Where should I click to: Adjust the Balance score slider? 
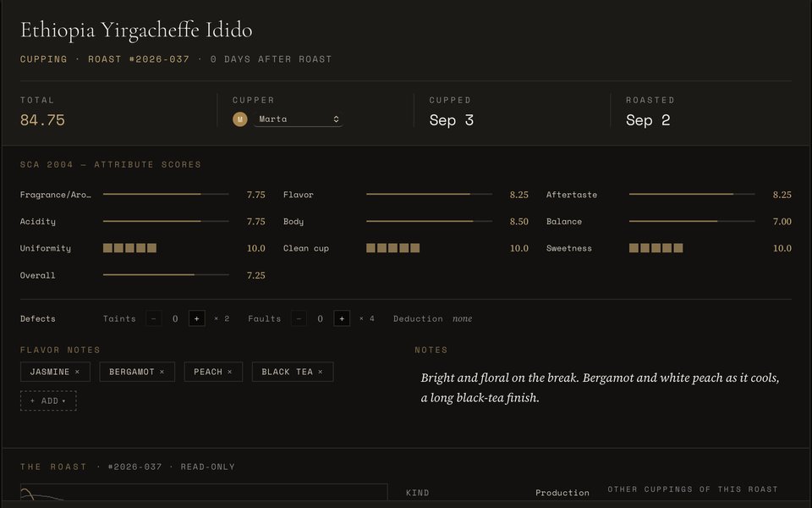tap(692, 221)
